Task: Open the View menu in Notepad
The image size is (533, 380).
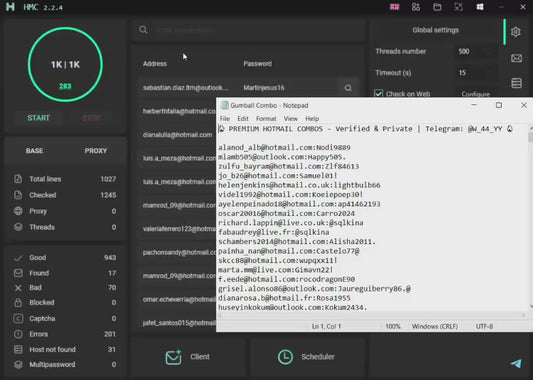Action: 291,119
